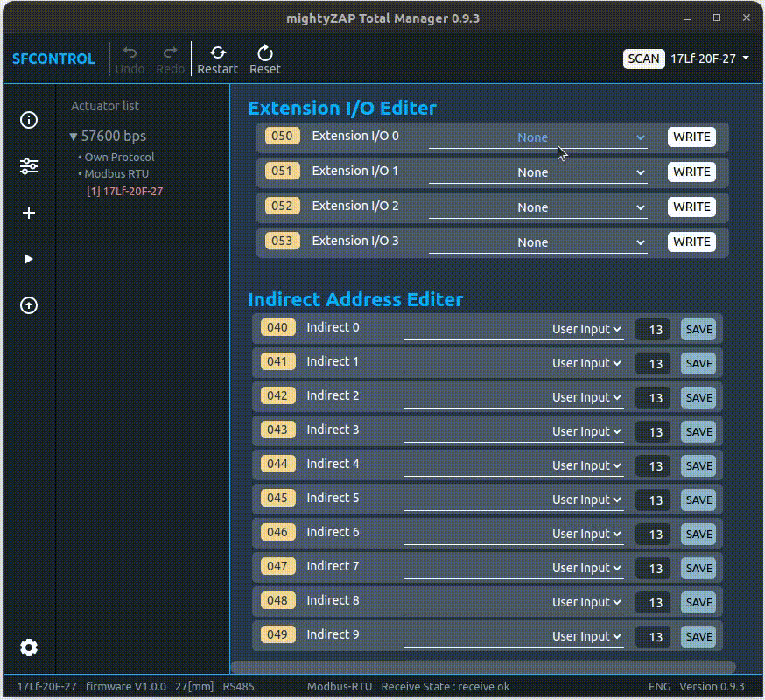
Task: Click the Reset toolbar icon
Action: pyautogui.click(x=265, y=59)
